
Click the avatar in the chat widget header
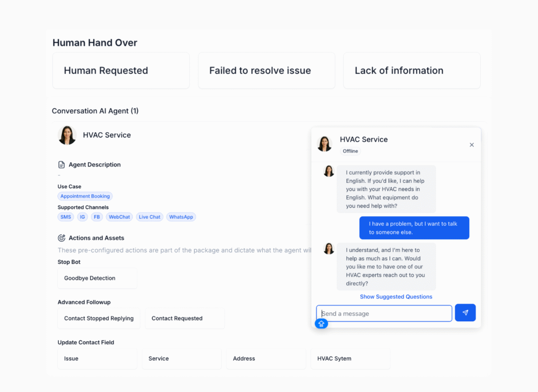click(325, 144)
